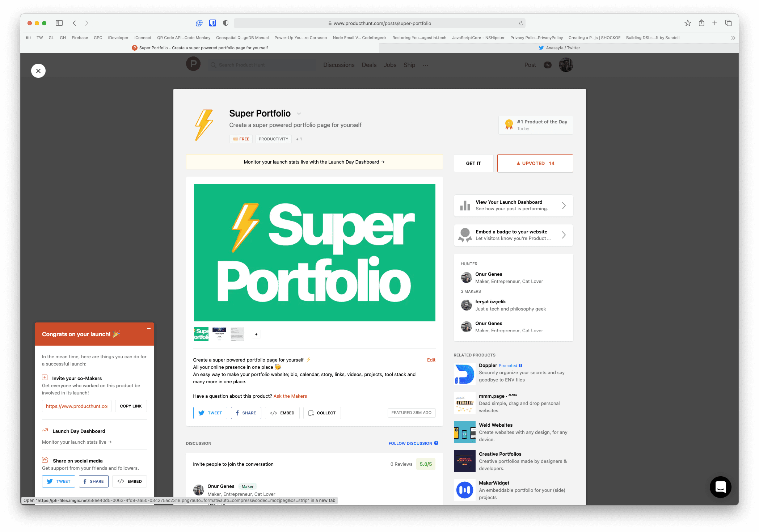Click the 5.0/5 rating badge
The height and width of the screenshot is (532, 759).
[426, 464]
